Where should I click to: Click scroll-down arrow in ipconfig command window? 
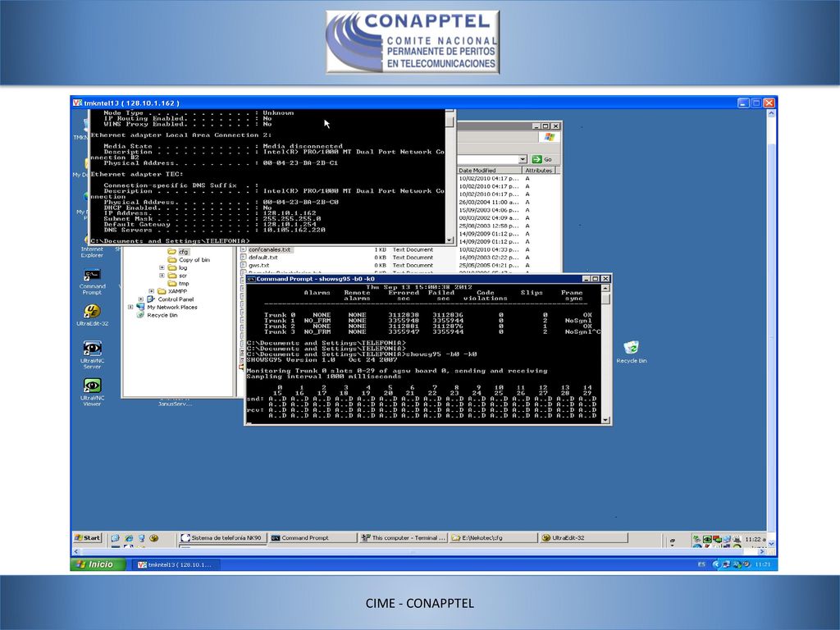click(450, 240)
